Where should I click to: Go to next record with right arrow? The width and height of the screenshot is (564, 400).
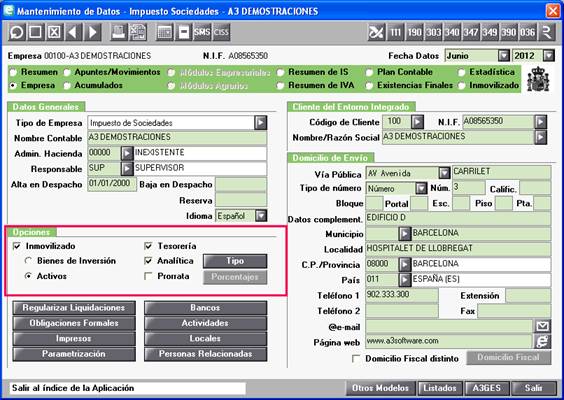tap(92, 32)
